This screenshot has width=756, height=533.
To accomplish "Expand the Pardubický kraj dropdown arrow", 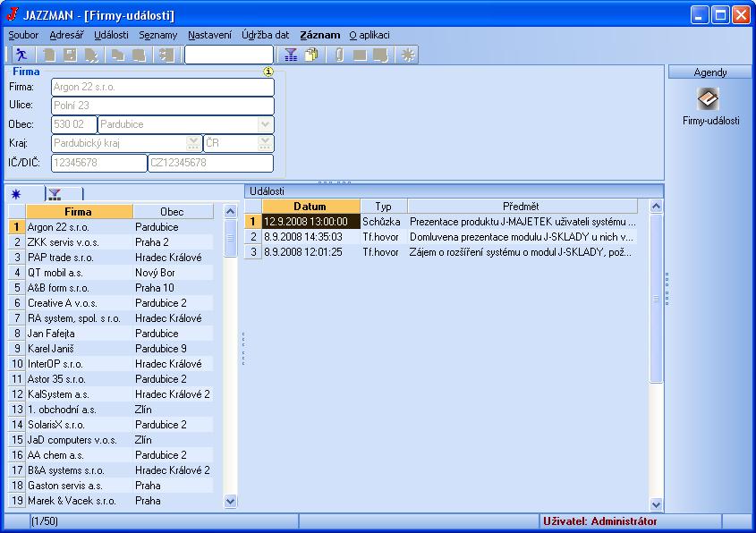I will (x=193, y=143).
